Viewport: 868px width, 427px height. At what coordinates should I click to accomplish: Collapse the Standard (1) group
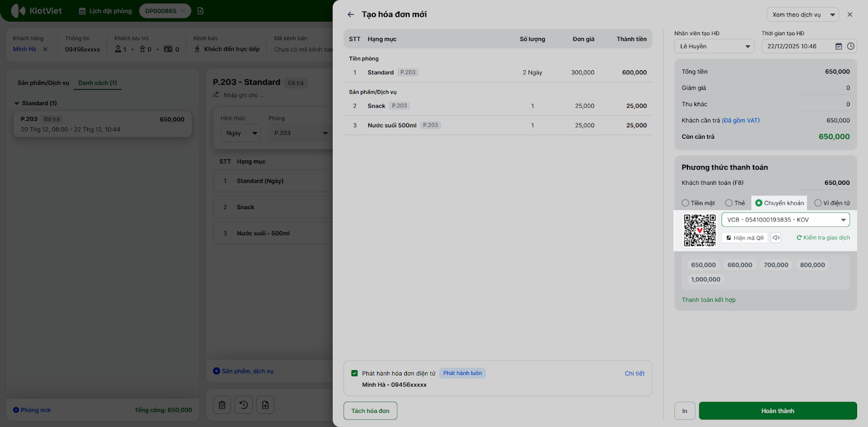[17, 103]
